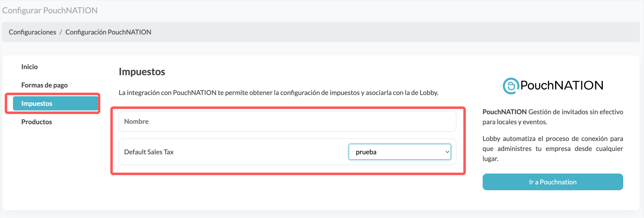644x218 pixels.
Task: Click Configuración PouchNATION breadcrumb item
Action: coord(108,32)
